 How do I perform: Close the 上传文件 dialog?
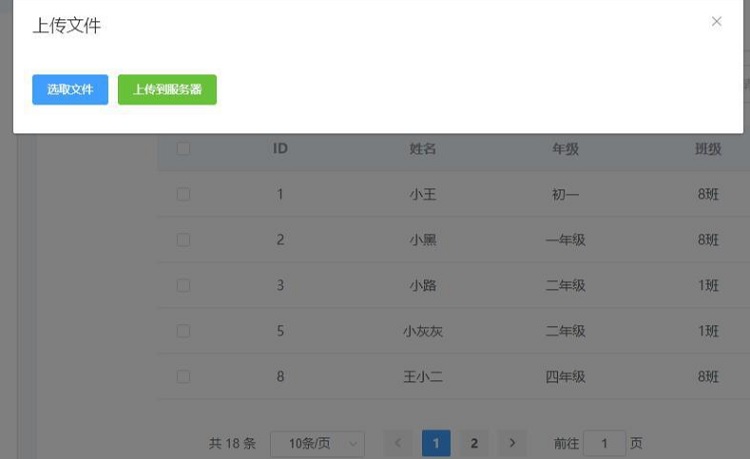pyautogui.click(x=716, y=22)
